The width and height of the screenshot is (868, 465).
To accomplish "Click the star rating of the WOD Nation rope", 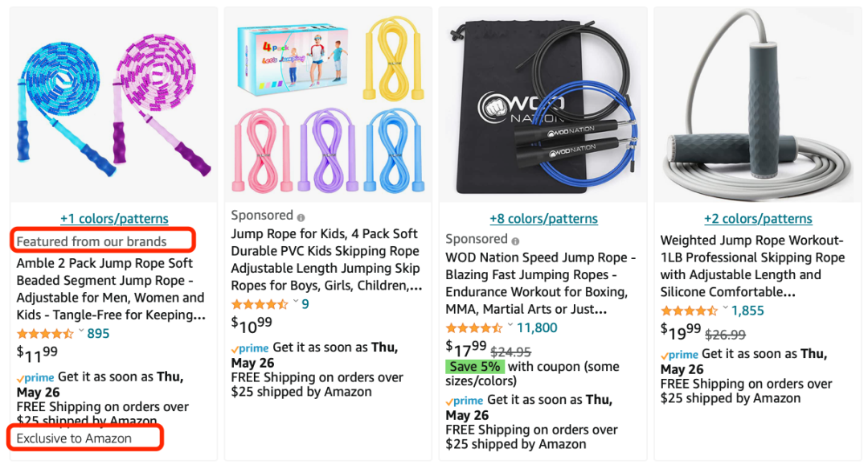I will coord(474,328).
